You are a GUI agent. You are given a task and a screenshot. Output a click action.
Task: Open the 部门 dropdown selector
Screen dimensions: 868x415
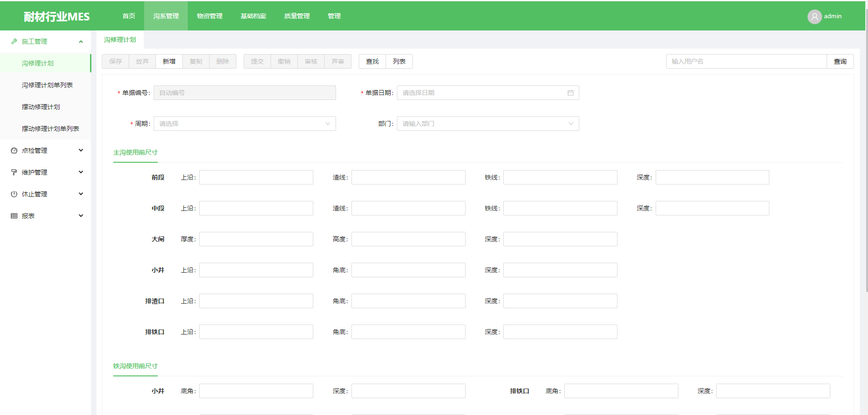coord(487,124)
